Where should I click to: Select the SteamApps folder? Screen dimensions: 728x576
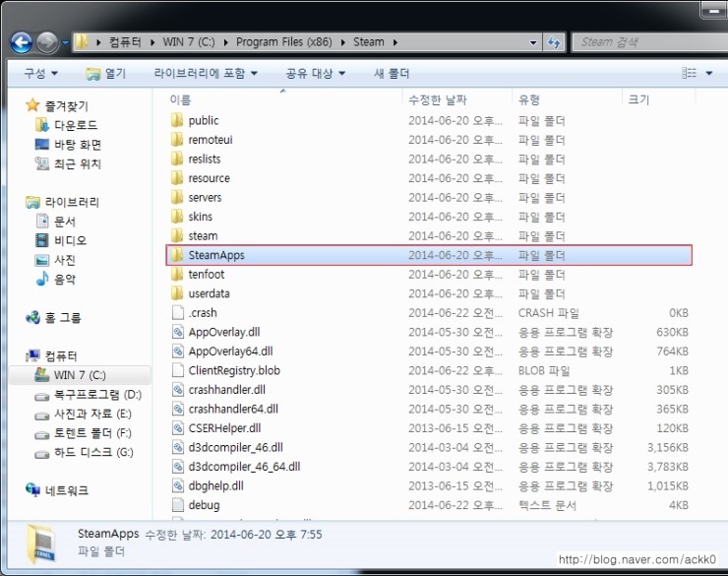click(x=429, y=255)
